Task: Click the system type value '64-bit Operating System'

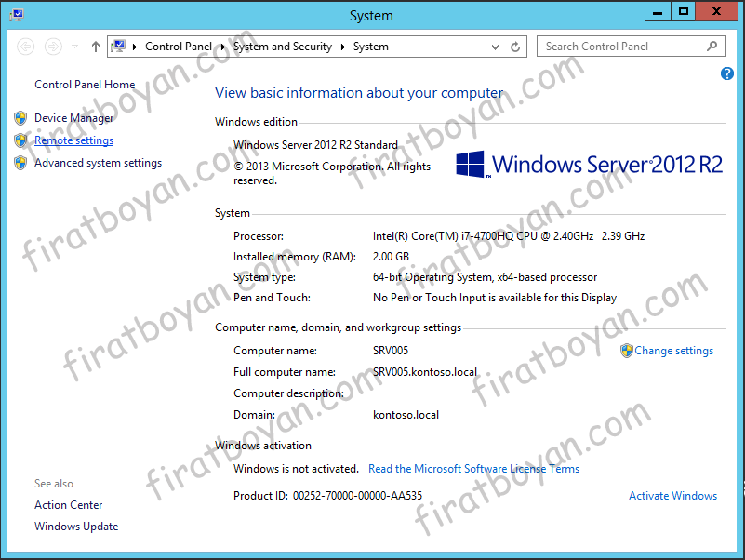Action: click(x=432, y=277)
